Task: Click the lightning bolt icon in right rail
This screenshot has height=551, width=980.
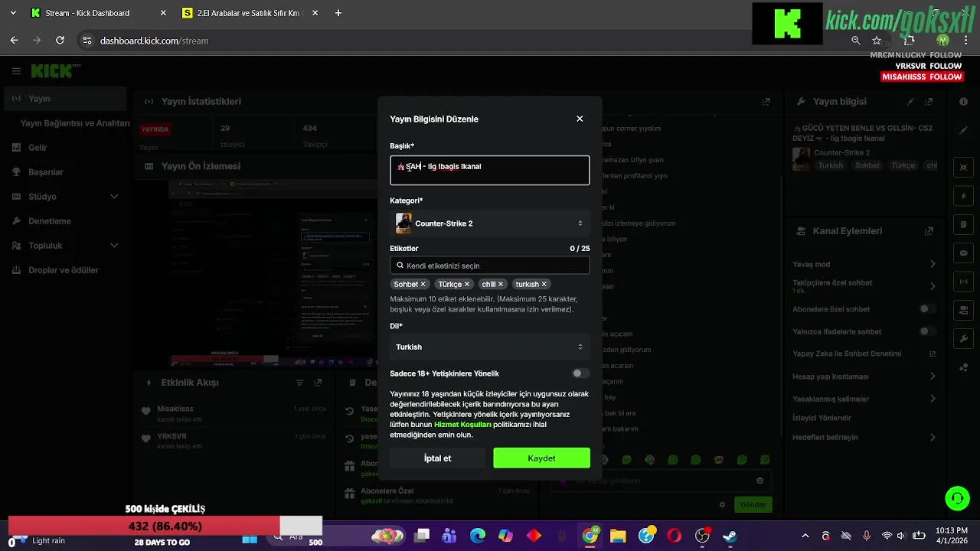Action: coord(964,196)
